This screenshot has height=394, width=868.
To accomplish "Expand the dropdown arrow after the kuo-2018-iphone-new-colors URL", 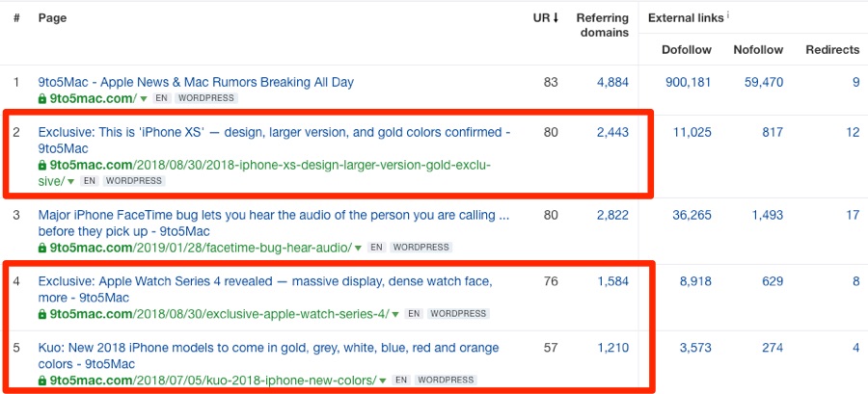I will [382, 381].
